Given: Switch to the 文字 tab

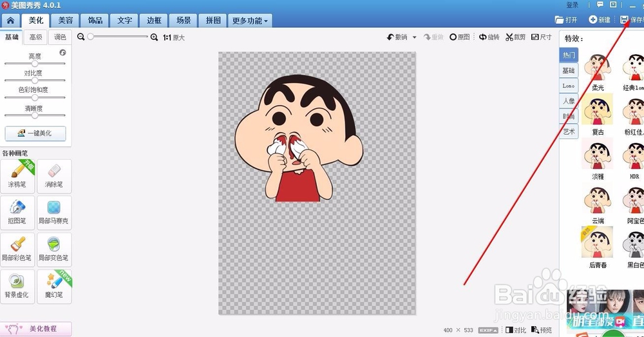Looking at the screenshot, I should 124,21.
